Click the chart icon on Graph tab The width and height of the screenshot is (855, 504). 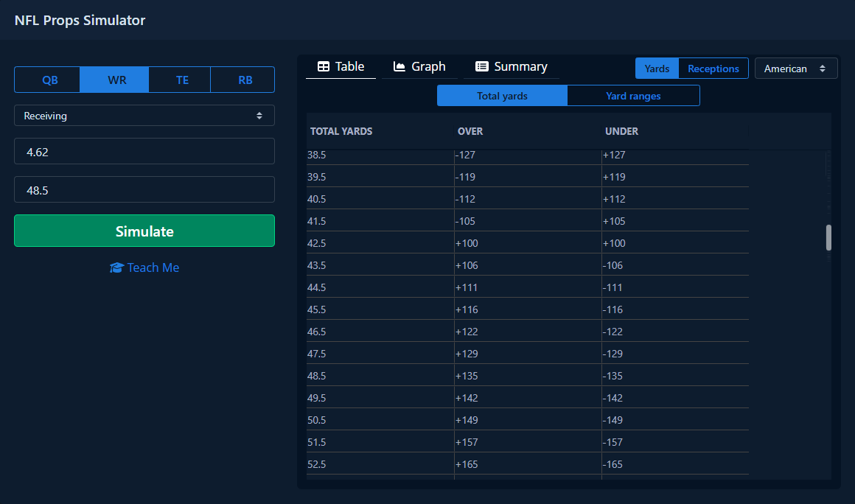coord(399,67)
